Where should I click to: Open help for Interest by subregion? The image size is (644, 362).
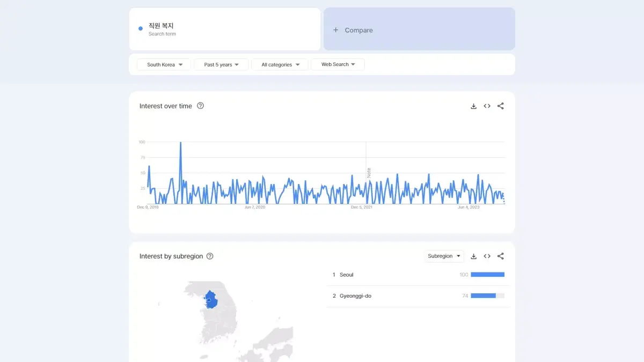pos(210,256)
